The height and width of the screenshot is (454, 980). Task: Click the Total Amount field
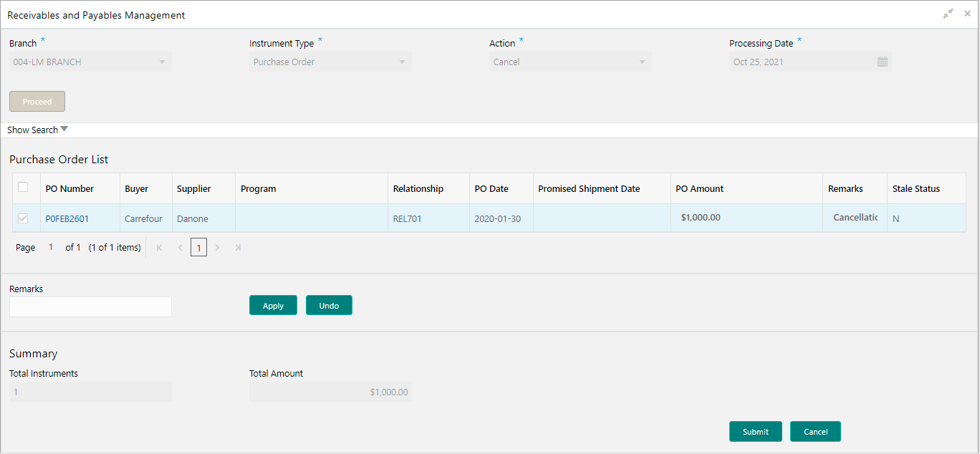coord(330,392)
